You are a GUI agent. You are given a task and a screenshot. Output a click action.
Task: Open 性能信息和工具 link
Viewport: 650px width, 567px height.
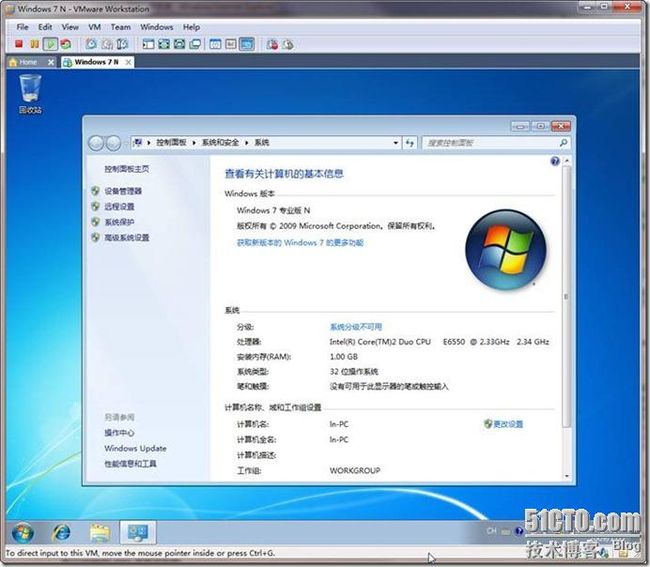point(130,464)
